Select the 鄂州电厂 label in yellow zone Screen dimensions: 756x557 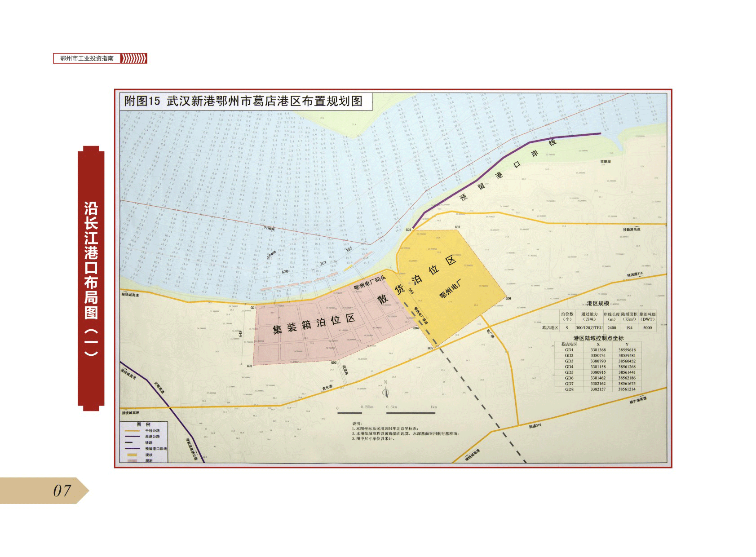[x=450, y=289]
